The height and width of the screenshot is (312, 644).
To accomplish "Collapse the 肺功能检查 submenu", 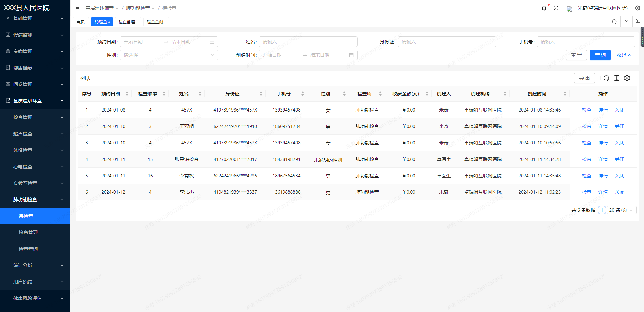I will pos(35,199).
